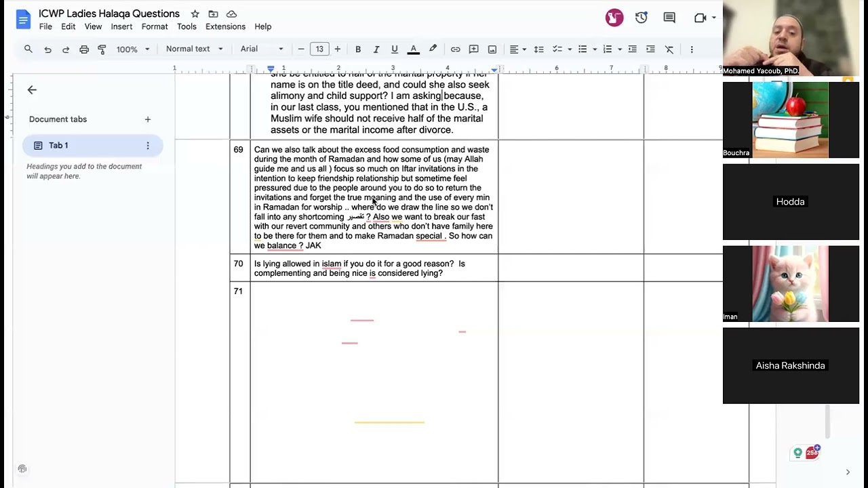
Task: Insert a link
Action: pyautogui.click(x=456, y=49)
